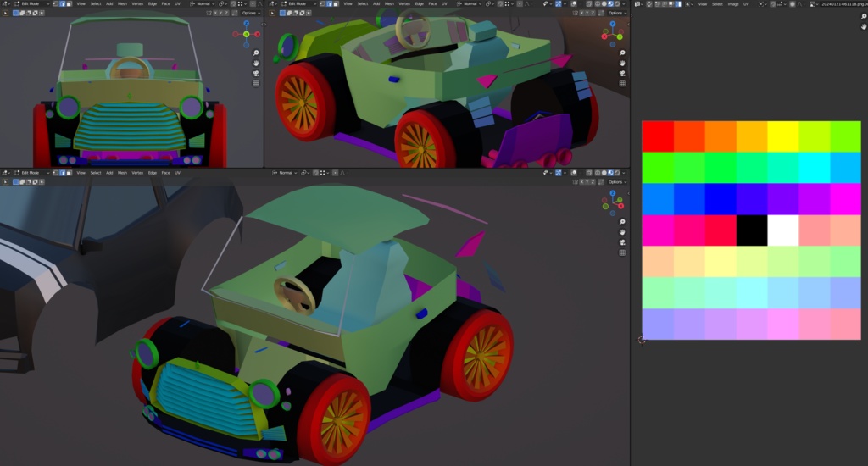Click pan hand icon in top-right 3D viewport
This screenshot has width=868, height=466.
tap(622, 63)
